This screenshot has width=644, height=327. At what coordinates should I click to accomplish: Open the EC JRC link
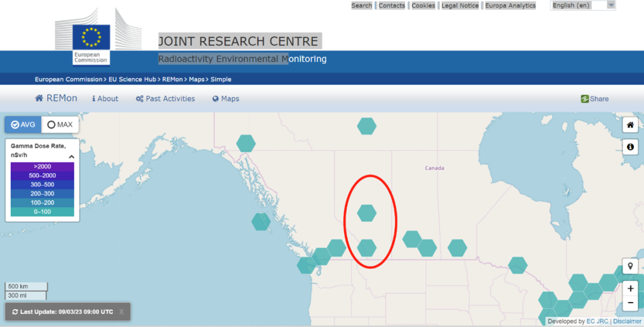point(597,321)
